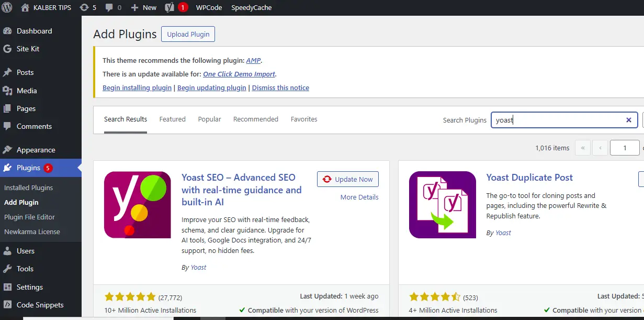644x320 pixels.
Task: Switch to the Popular tab
Action: [209, 119]
